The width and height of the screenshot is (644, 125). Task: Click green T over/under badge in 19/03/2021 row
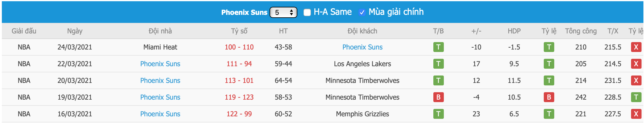(x=636, y=97)
